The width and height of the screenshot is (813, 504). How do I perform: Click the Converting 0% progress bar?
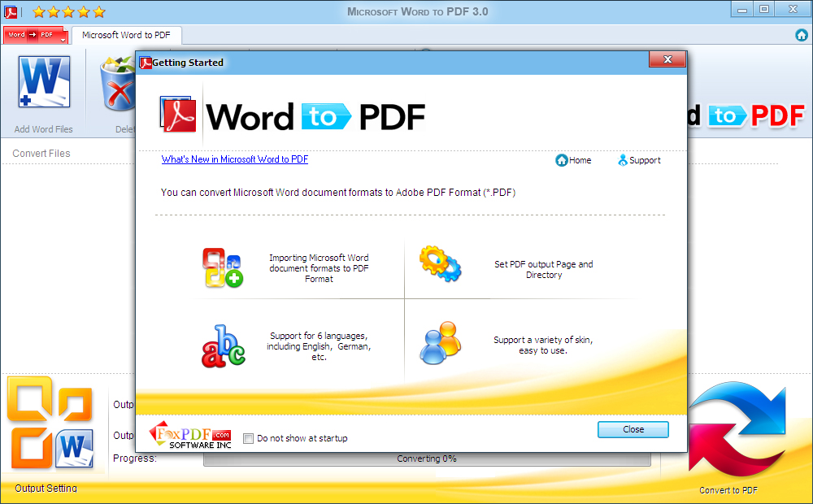tap(427, 458)
